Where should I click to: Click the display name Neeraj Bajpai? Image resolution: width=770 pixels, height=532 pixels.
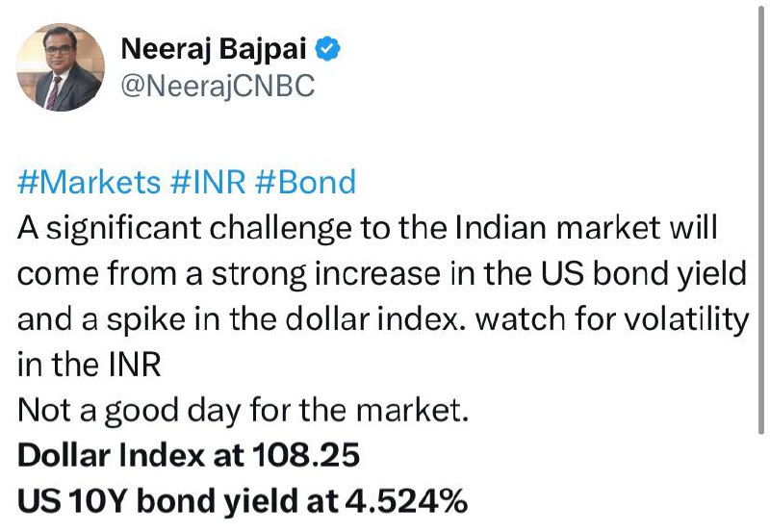coord(214,49)
